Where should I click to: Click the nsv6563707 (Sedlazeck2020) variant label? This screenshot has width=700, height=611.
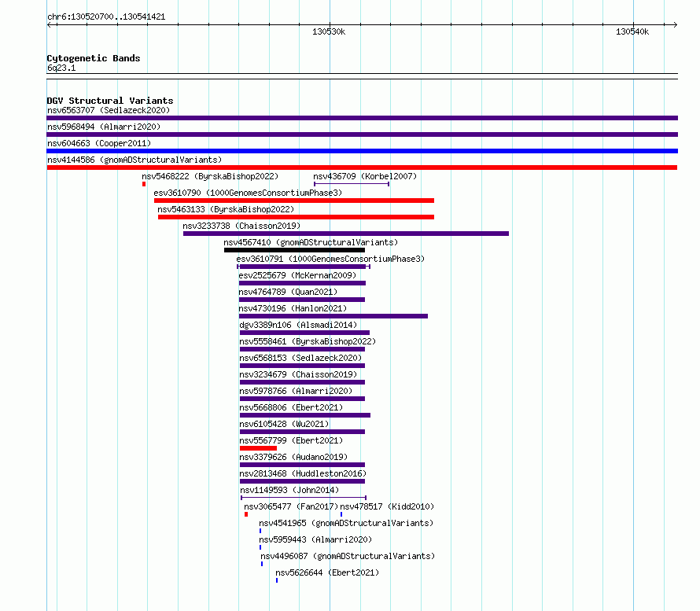click(x=109, y=110)
